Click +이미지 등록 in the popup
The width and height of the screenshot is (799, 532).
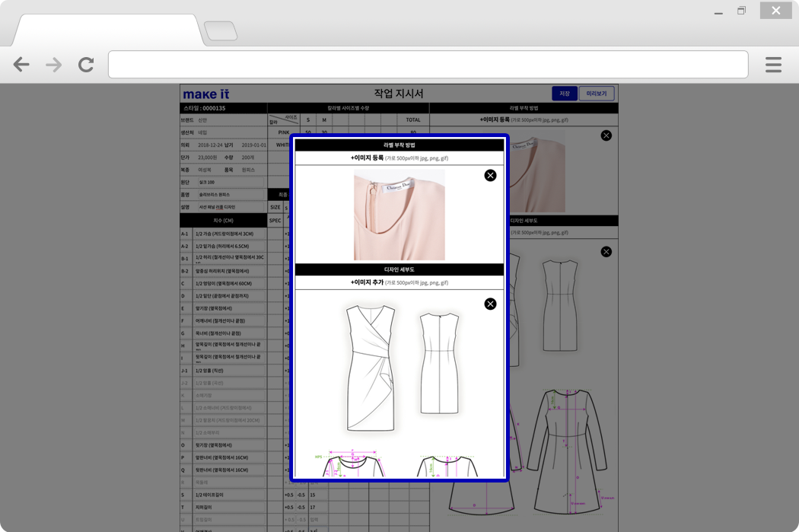coord(367,158)
